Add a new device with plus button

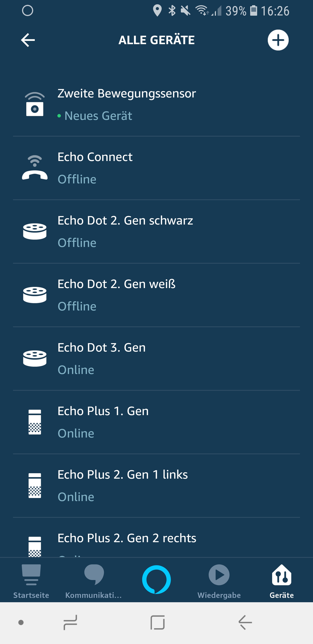click(x=278, y=40)
